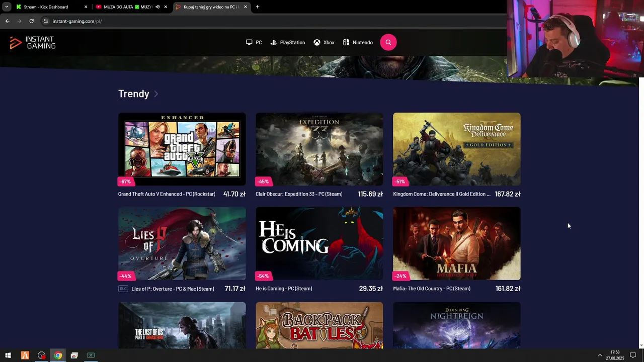Open He is Coming cover image
Viewport: 644px width, 362px height.
coord(319,243)
